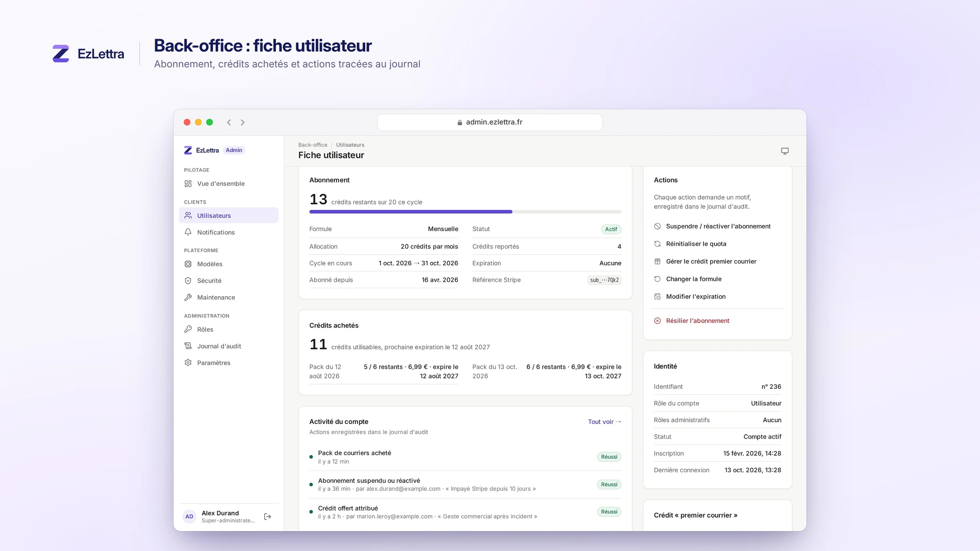Select Utilisateurs in the sidebar
Image resolution: width=980 pixels, height=551 pixels.
(229, 215)
